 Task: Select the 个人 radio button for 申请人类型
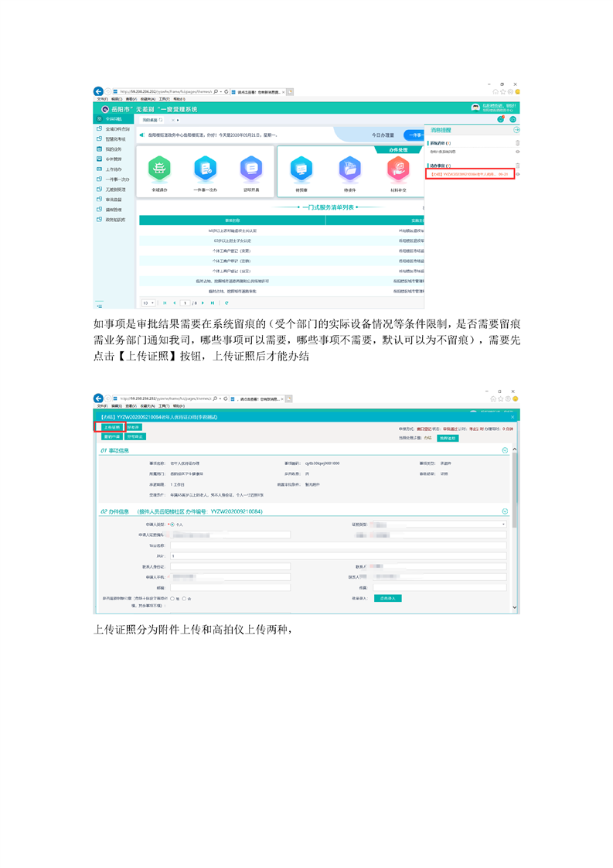(x=171, y=525)
